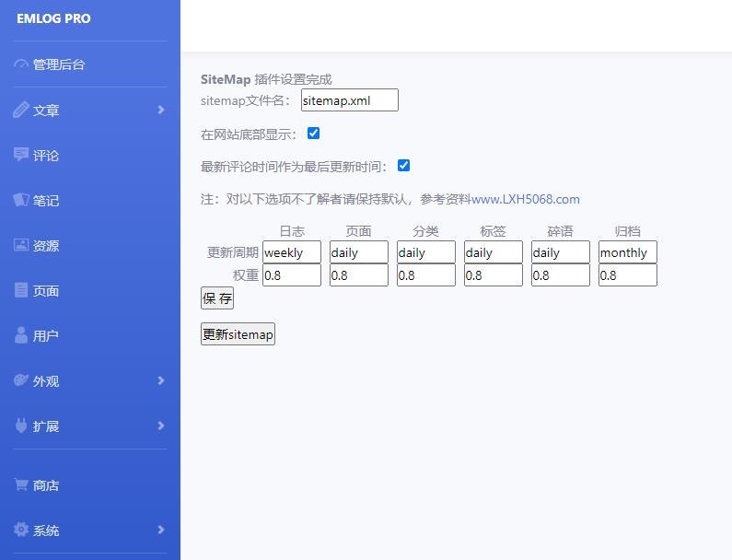Click the notes icon beside 笔记
The image size is (732, 560).
tap(21, 200)
